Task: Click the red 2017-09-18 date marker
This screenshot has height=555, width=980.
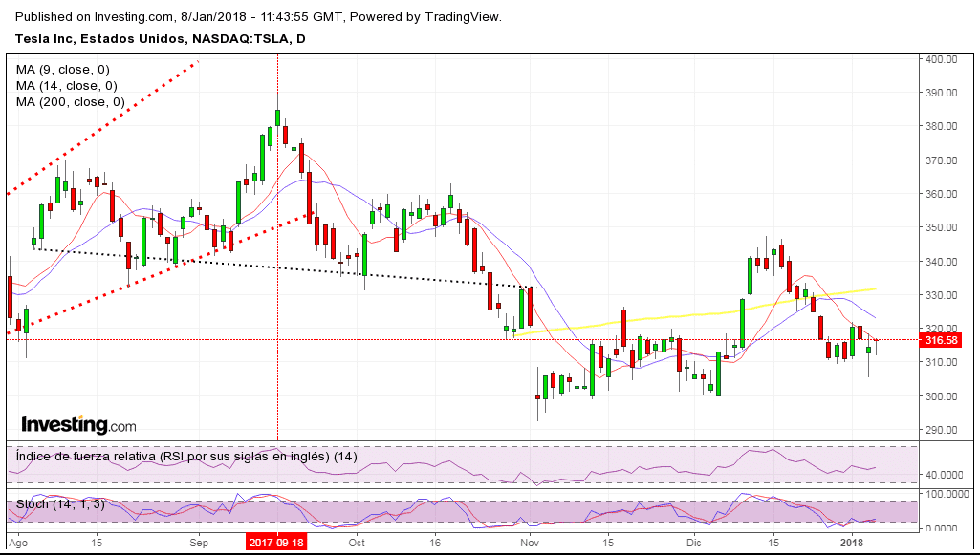Action: (x=277, y=543)
